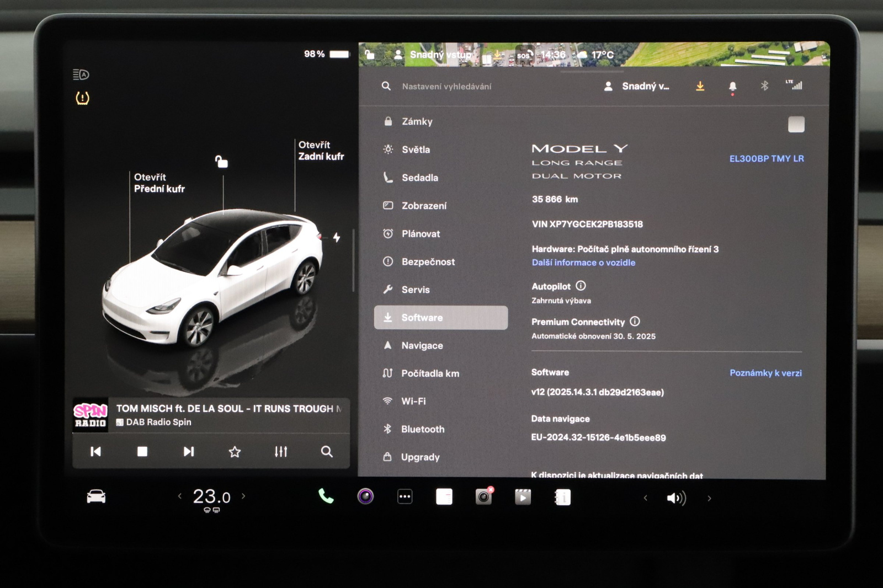Screen dimensions: 883x588
Task: Lower volume with left chevron
Action: click(x=646, y=498)
